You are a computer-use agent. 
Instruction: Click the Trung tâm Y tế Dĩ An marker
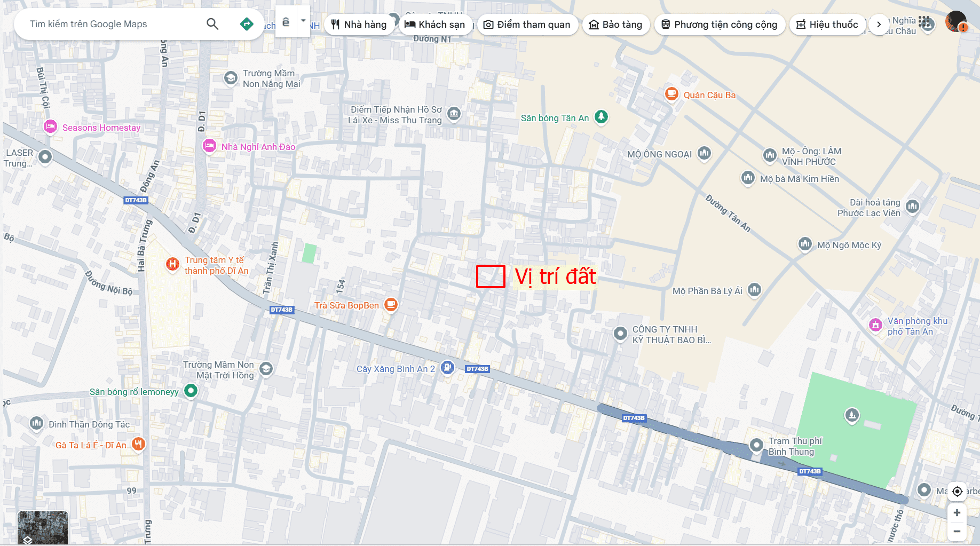(172, 264)
